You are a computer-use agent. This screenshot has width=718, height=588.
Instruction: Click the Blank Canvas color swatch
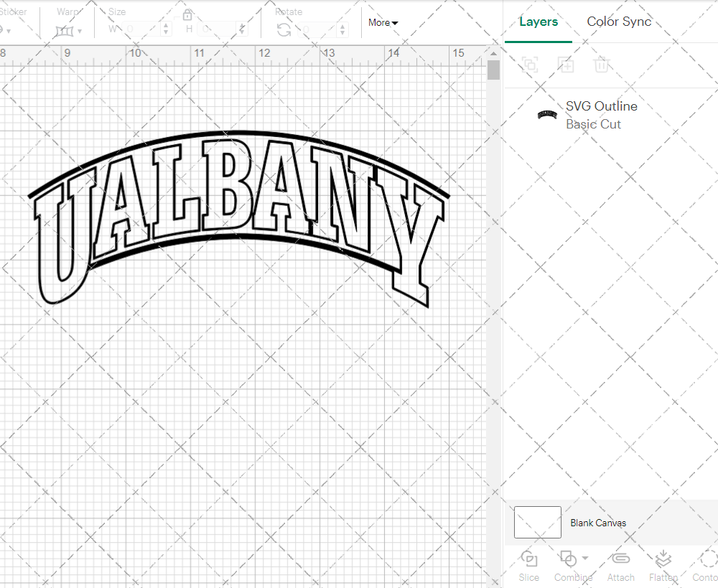[x=537, y=523]
